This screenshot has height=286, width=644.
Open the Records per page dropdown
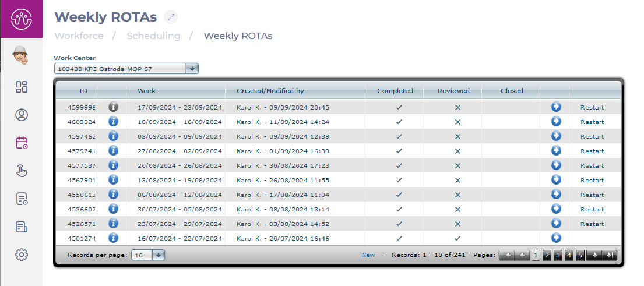pyautogui.click(x=159, y=255)
